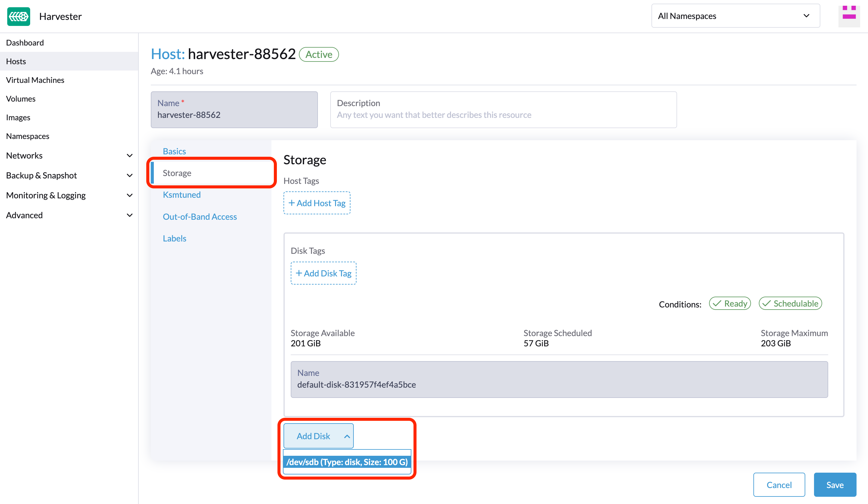The height and width of the screenshot is (504, 868).
Task: Switch to the Basics tab
Action: 174,151
